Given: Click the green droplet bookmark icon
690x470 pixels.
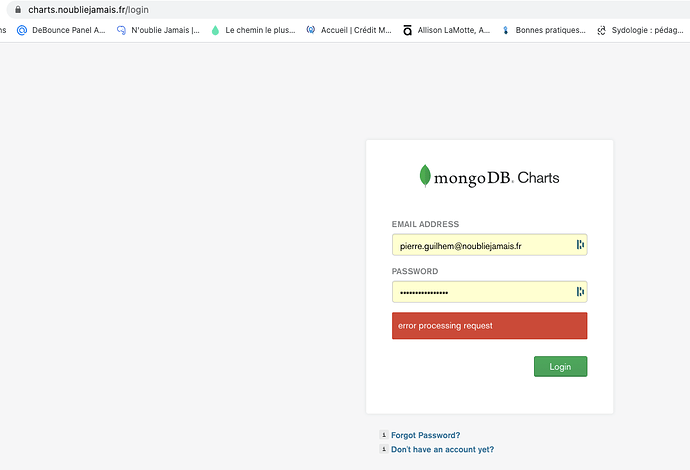Looking at the screenshot, I should coord(214,31).
